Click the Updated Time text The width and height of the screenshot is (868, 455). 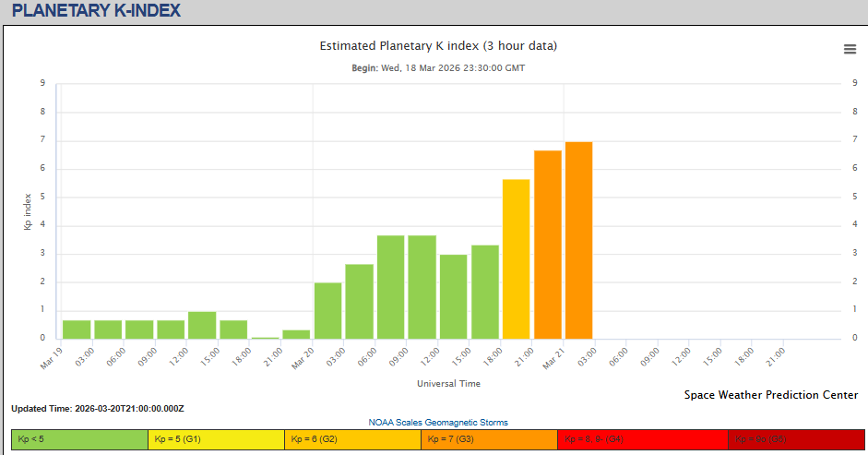(98, 409)
